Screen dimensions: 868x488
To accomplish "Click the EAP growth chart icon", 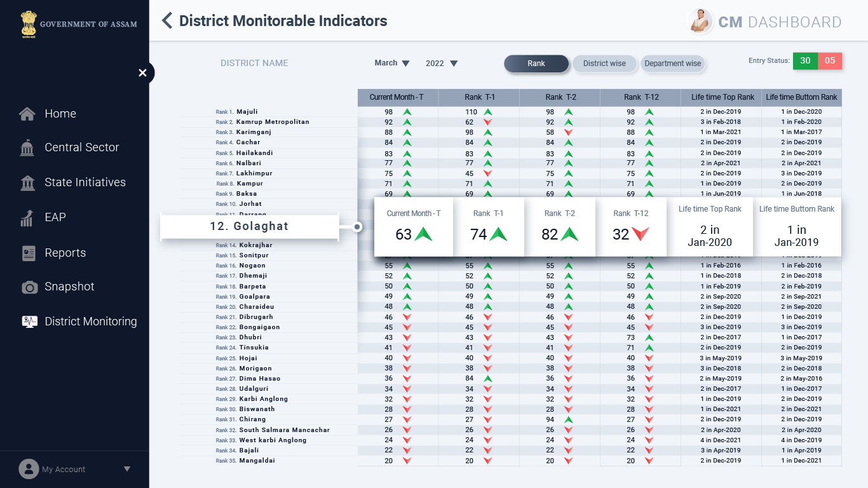I will 27,218.
